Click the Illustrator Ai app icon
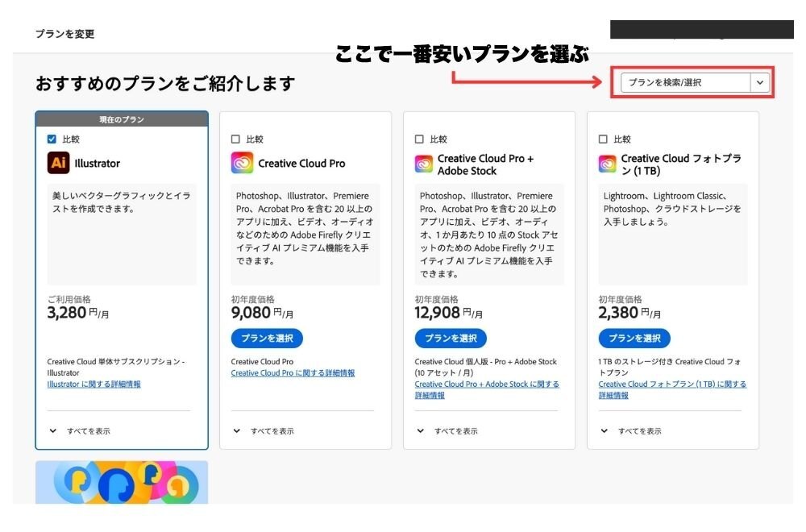Image resolution: width=806 pixels, height=532 pixels. 59,163
